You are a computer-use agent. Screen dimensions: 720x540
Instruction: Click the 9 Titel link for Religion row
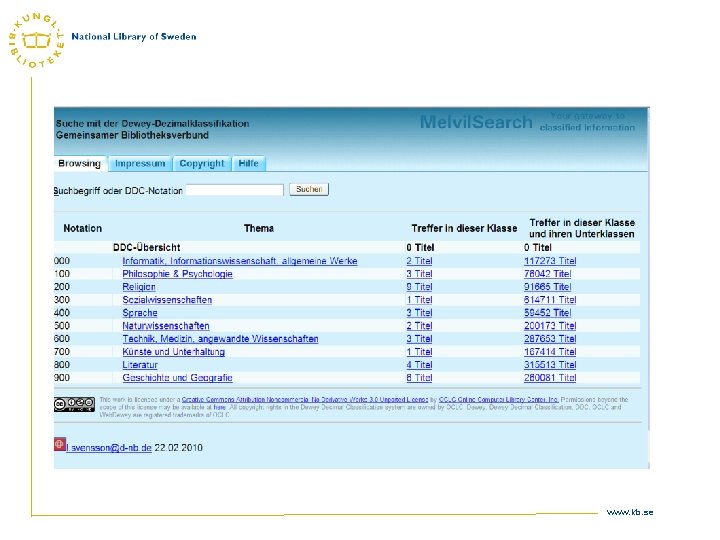[x=419, y=287]
